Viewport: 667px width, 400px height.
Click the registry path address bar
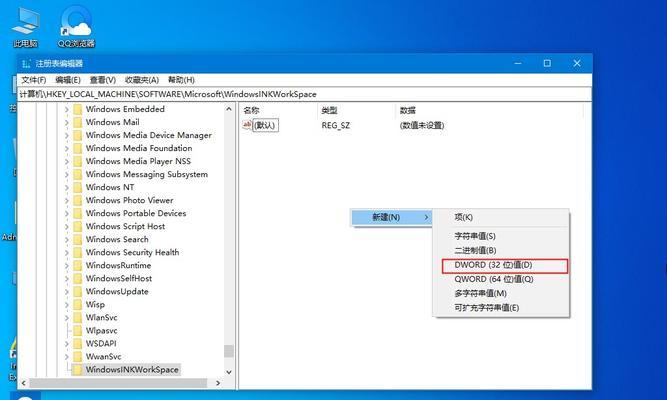(x=305, y=94)
